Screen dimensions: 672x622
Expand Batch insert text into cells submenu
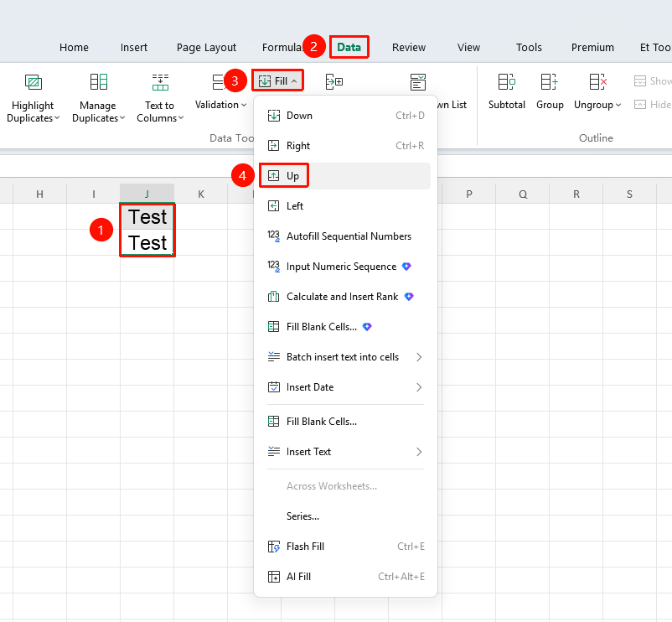[x=345, y=357]
